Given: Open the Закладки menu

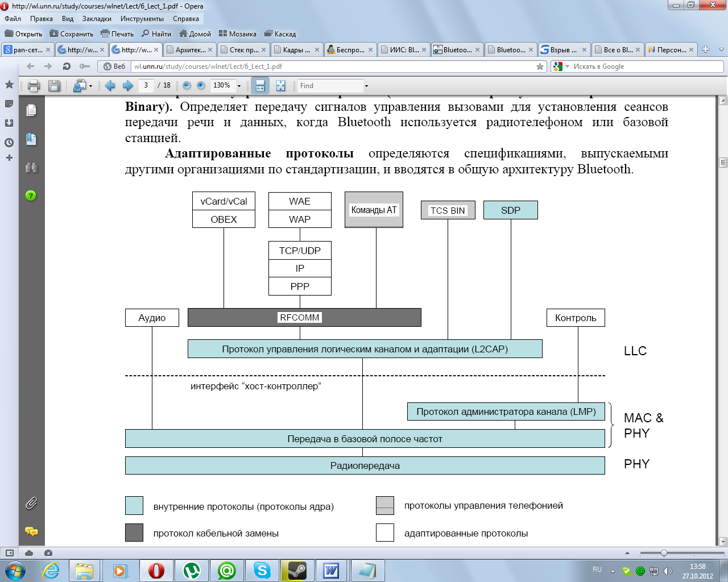Looking at the screenshot, I should 97,19.
